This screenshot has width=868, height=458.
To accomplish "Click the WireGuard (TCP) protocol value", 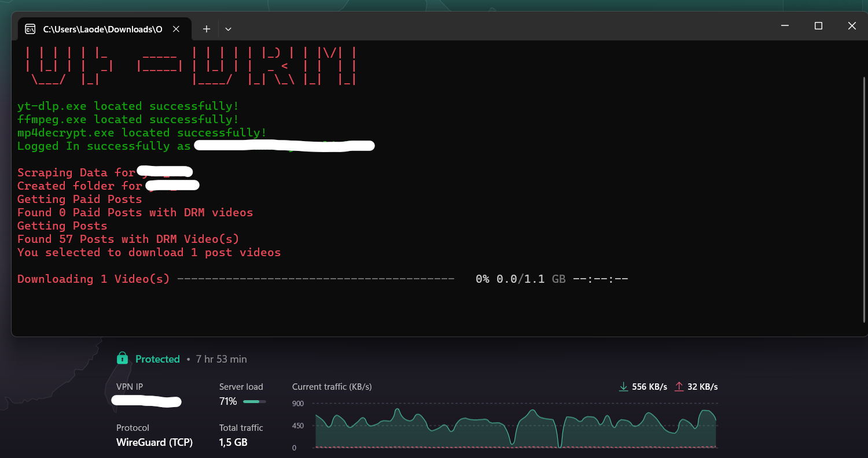I will (155, 442).
